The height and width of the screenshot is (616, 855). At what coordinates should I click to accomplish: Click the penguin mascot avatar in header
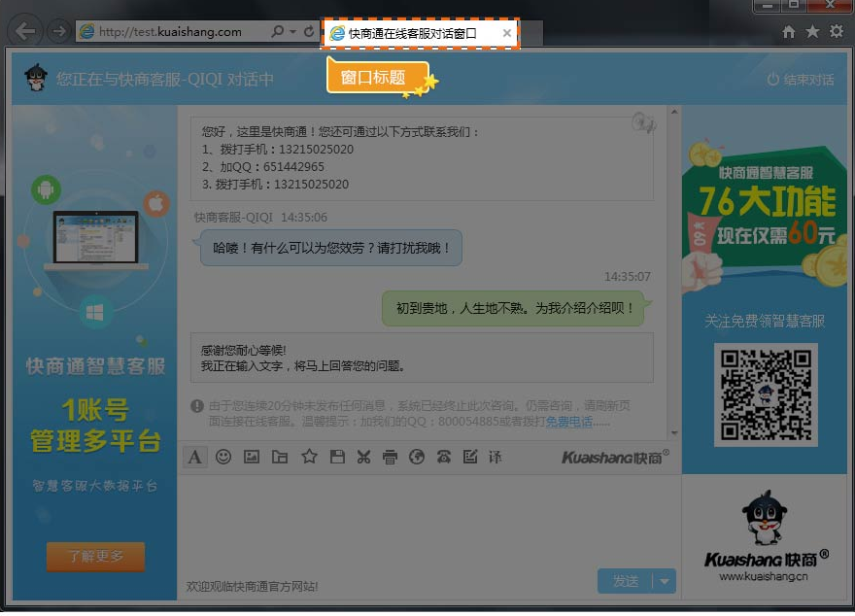click(37, 78)
